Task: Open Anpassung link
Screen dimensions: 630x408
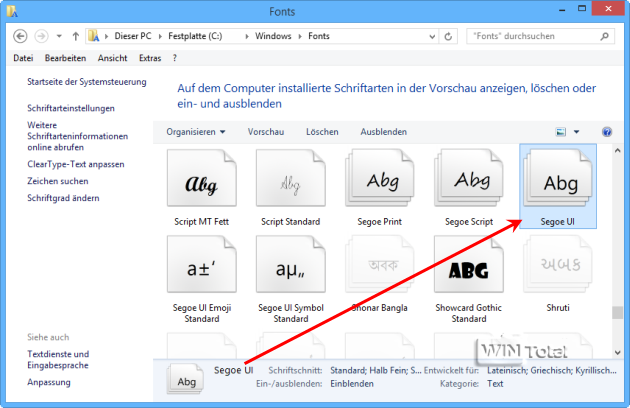Action: [x=49, y=382]
